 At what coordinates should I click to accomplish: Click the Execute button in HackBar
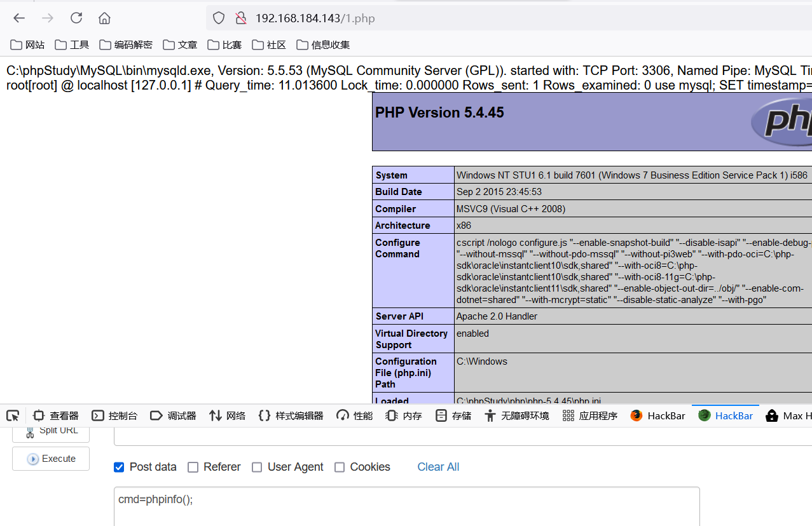pos(51,459)
